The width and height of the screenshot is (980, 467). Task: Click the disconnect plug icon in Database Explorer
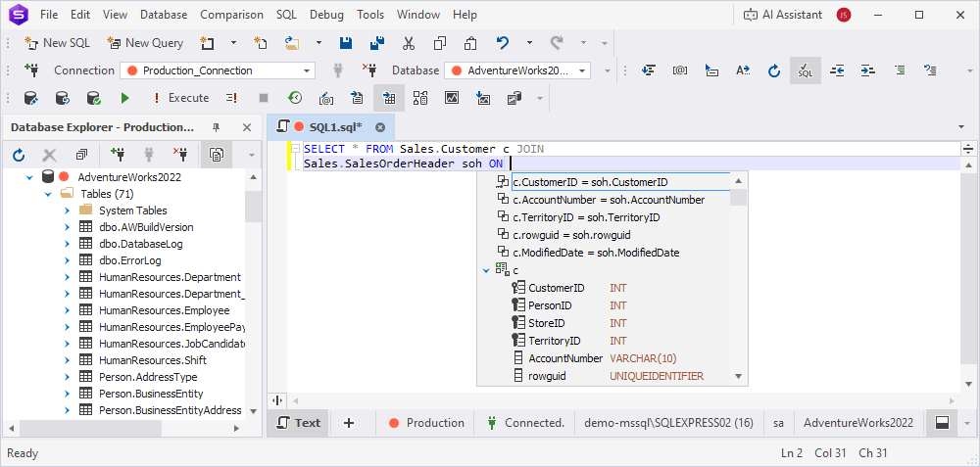[180, 155]
